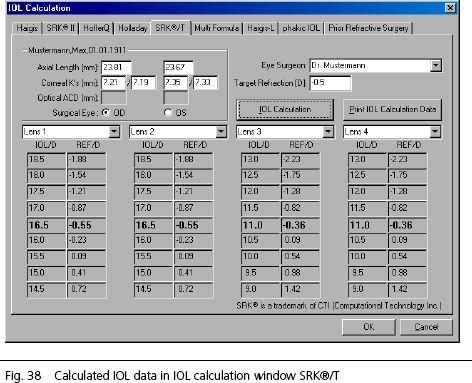
Task: Open the phakic IOL tab
Action: click(x=301, y=28)
